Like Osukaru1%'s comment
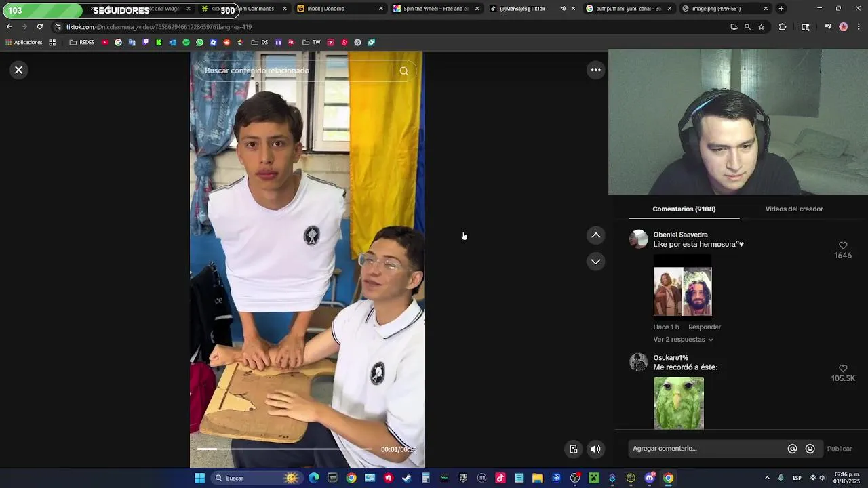 (x=843, y=369)
